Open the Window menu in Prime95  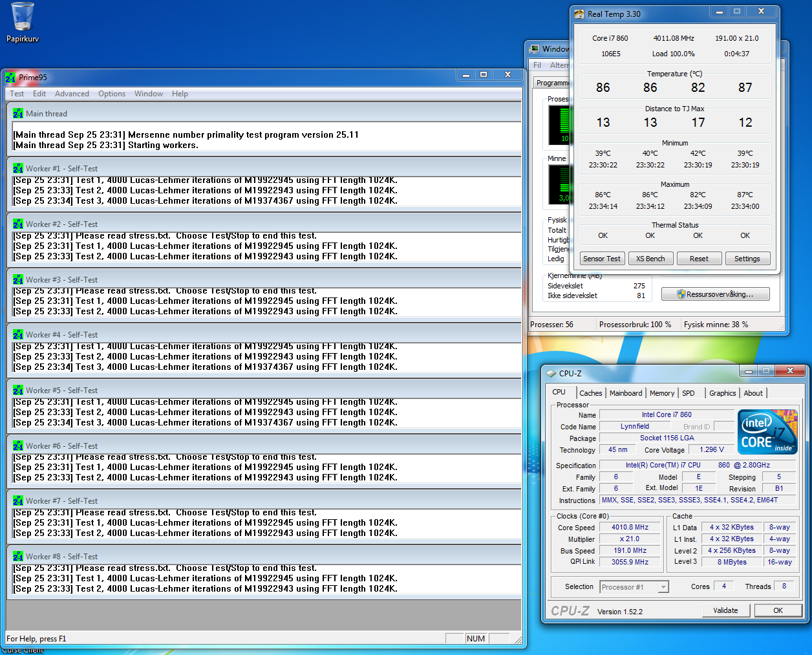point(149,94)
